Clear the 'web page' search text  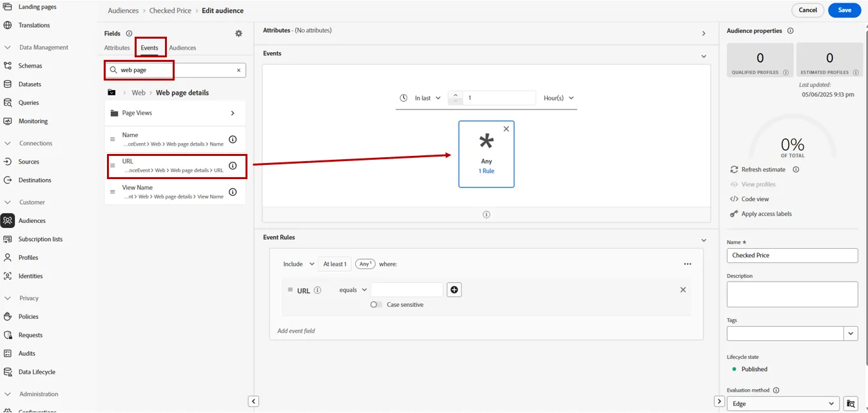pyautogui.click(x=238, y=70)
